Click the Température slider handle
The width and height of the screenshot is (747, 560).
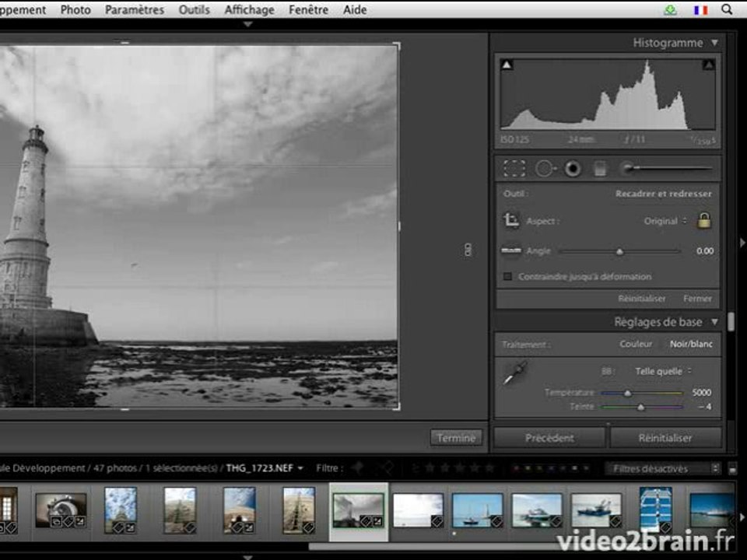(628, 393)
